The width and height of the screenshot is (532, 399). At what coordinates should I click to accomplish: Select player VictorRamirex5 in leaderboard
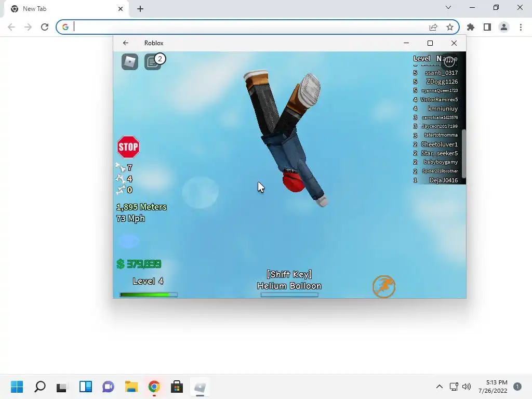[439, 99]
